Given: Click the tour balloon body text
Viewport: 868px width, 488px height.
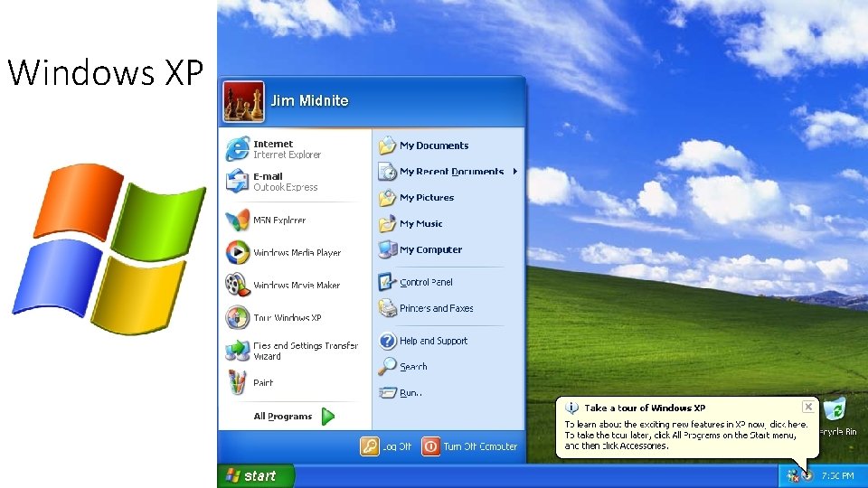Looking at the screenshot, I should point(686,435).
